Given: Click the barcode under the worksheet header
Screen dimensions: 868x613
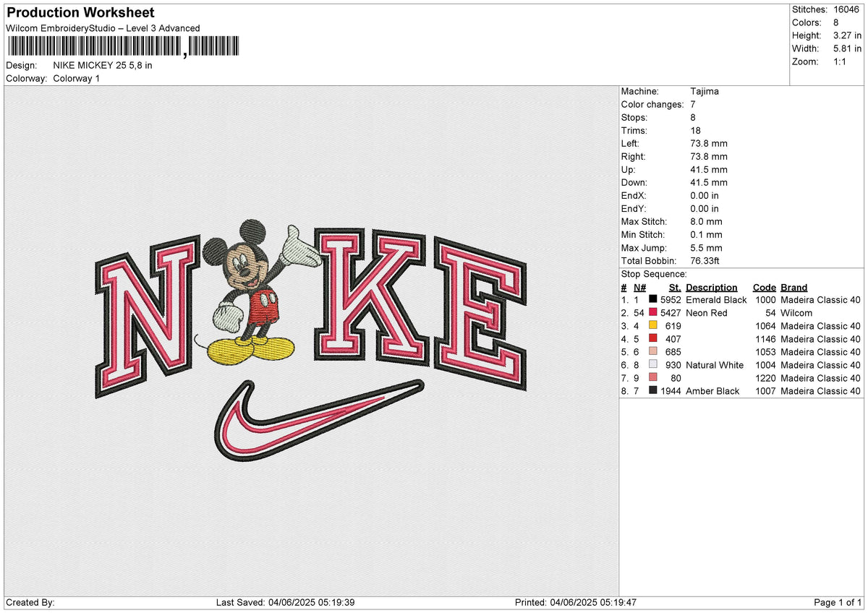Looking at the screenshot, I should click(x=122, y=48).
